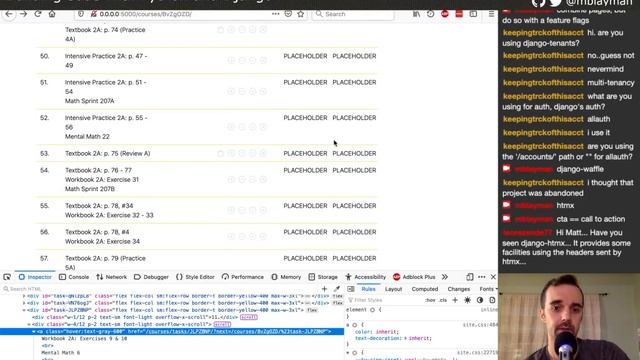Toggle responsive design mode icon
The height and width of the screenshot is (360, 640).
click(470, 277)
